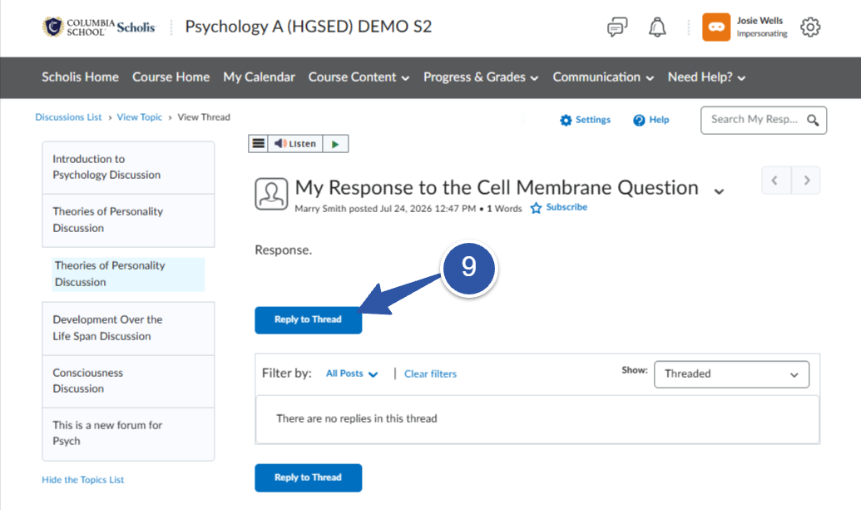This screenshot has width=861, height=510.
Task: Click the Subscribe link text
Action: tap(567, 207)
